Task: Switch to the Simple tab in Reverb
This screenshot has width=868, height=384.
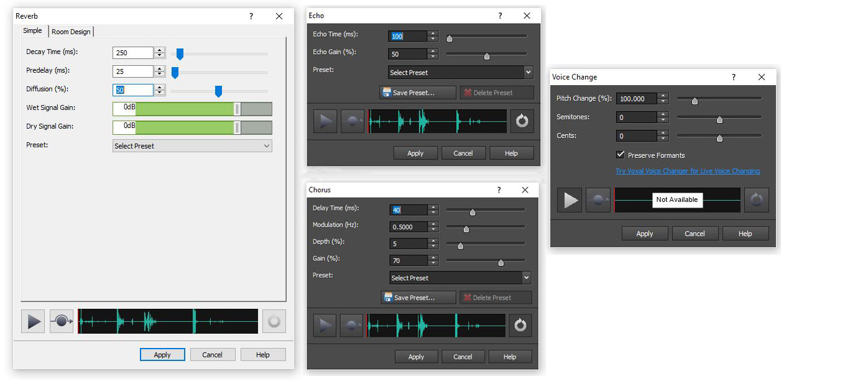Action: point(32,30)
